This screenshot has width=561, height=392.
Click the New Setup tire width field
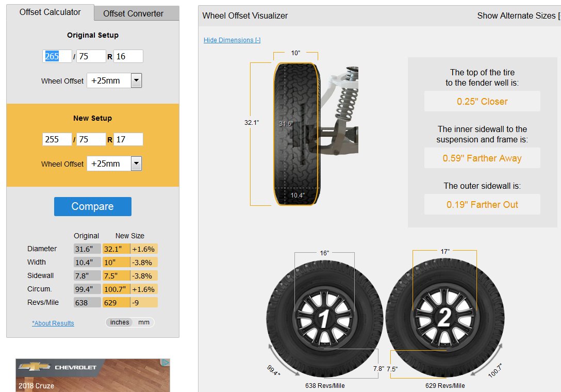tap(57, 139)
